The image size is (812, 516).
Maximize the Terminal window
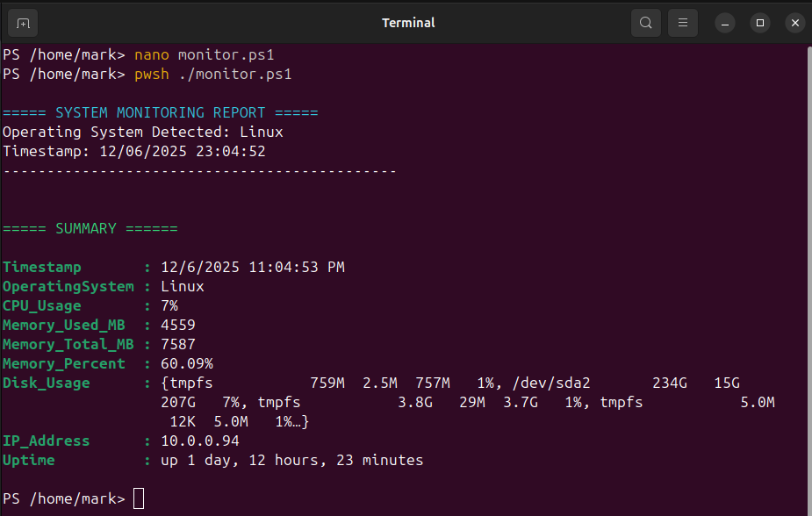click(760, 23)
